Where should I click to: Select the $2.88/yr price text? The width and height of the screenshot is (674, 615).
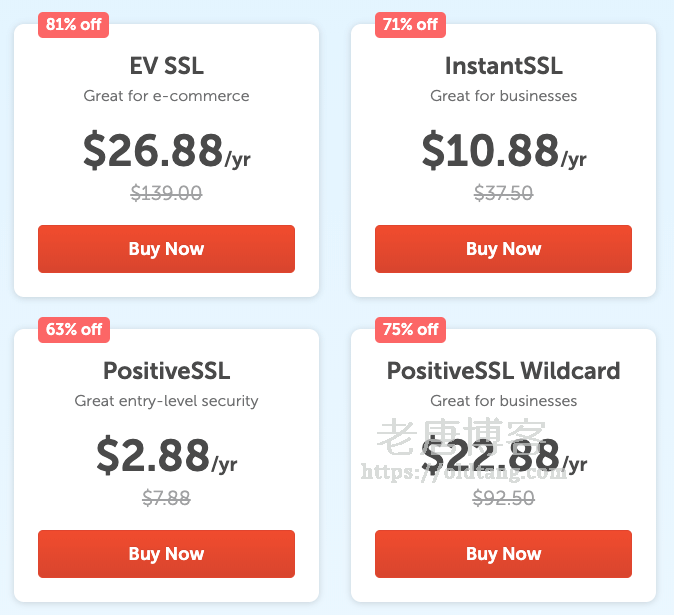tap(166, 456)
